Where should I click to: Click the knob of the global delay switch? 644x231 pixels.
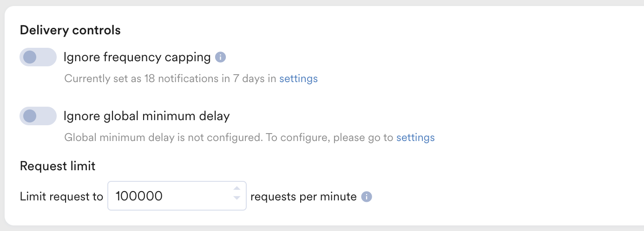30,116
